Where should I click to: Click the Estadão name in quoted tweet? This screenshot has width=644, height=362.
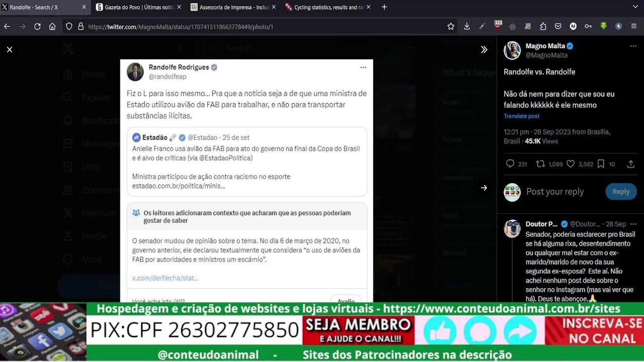(x=155, y=137)
